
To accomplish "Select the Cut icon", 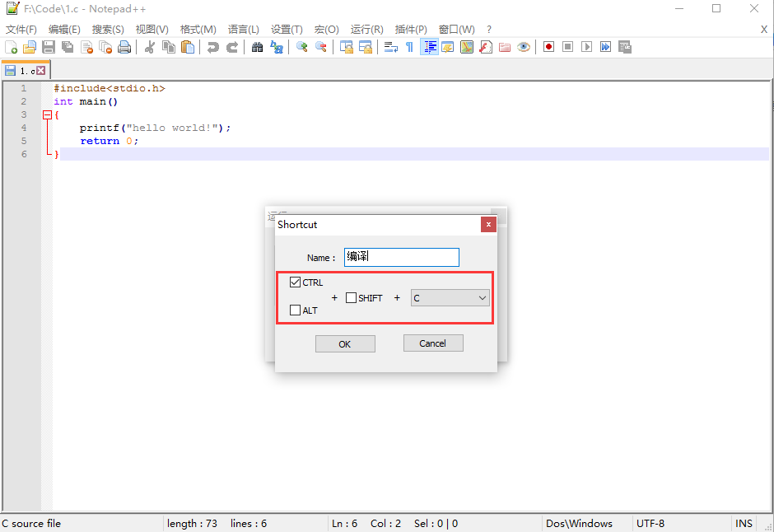I will click(149, 47).
